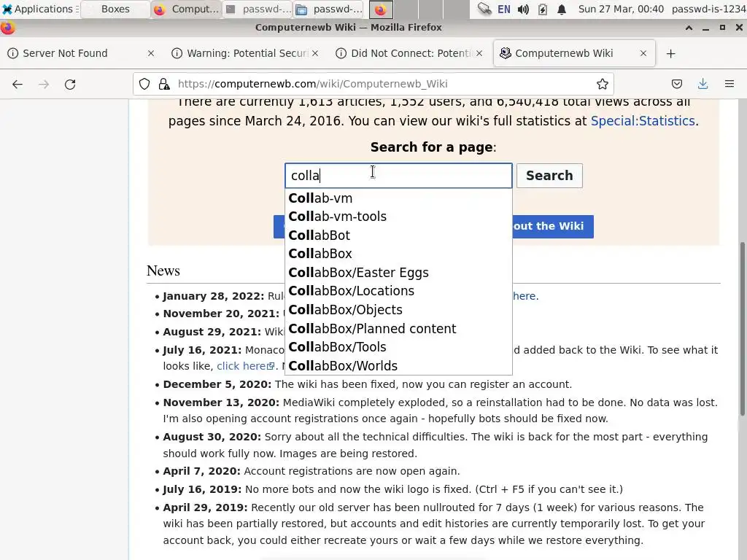Image resolution: width=747 pixels, height=560 pixels.
Task: Reload the current page
Action: (70, 85)
